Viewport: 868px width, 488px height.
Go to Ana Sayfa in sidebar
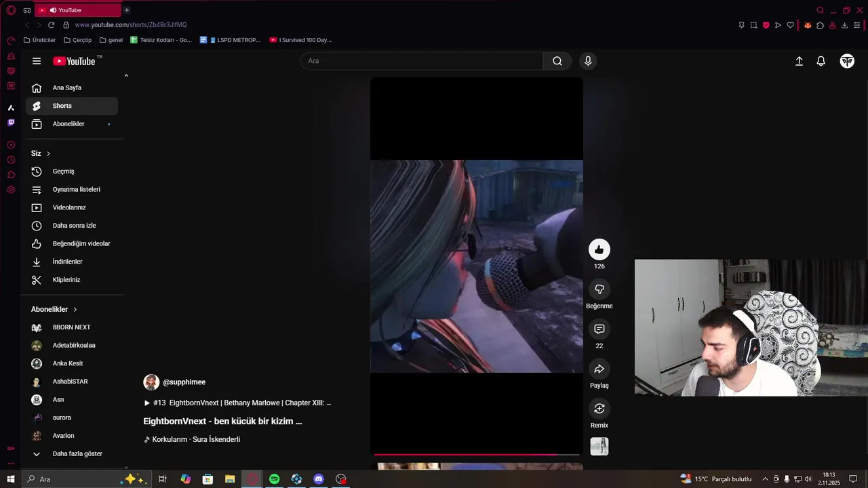pyautogui.click(x=72, y=87)
